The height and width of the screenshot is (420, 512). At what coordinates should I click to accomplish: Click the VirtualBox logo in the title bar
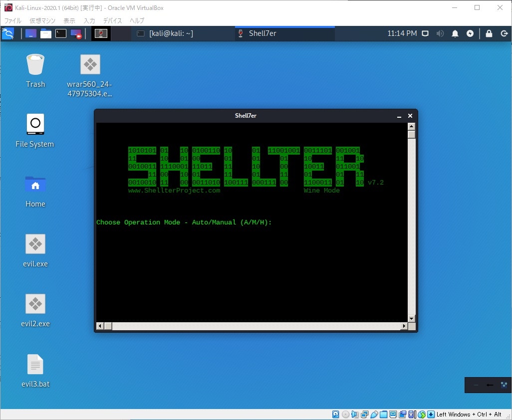tap(8, 7)
